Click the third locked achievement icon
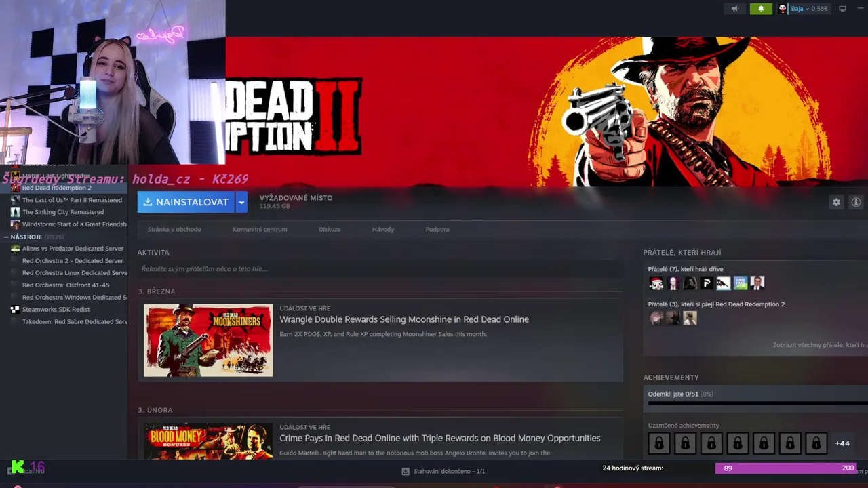 [711, 443]
